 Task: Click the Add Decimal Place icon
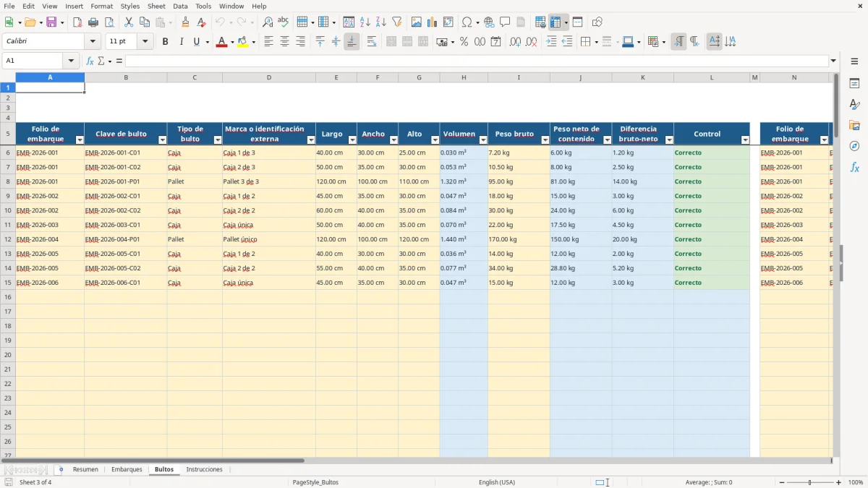pos(515,42)
